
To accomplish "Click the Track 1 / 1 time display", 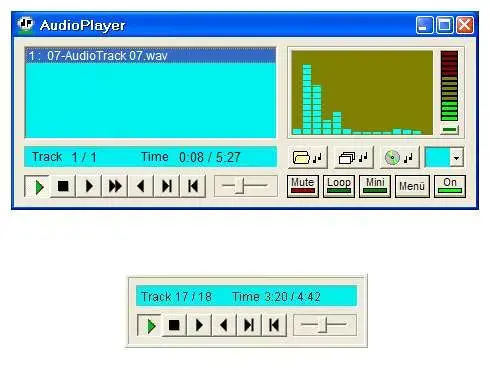I will point(150,157).
